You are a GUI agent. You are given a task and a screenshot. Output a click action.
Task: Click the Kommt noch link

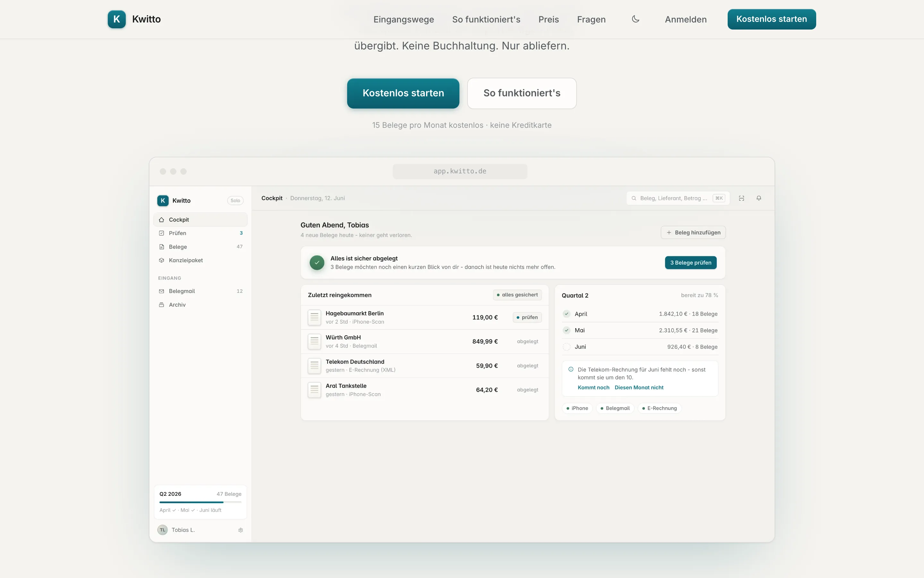click(x=593, y=388)
